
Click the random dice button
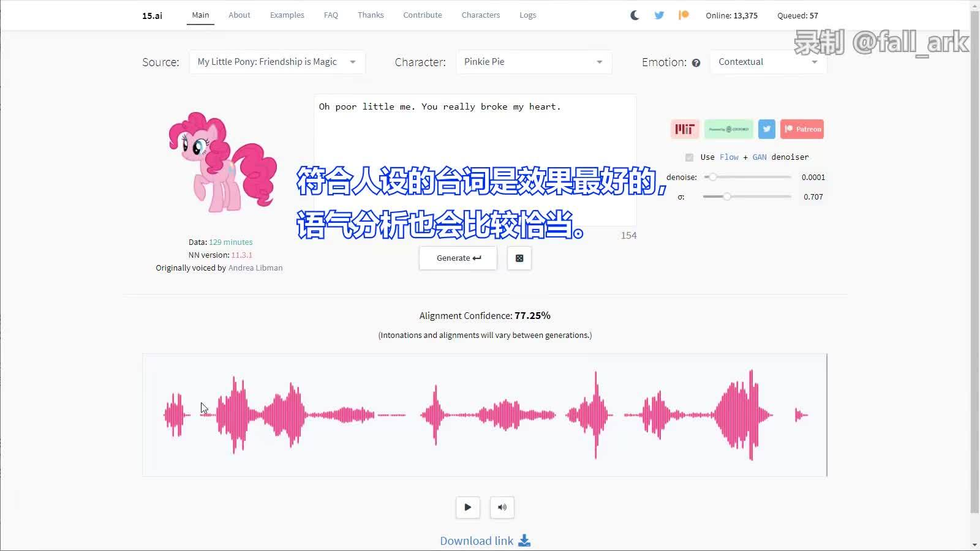(x=519, y=258)
